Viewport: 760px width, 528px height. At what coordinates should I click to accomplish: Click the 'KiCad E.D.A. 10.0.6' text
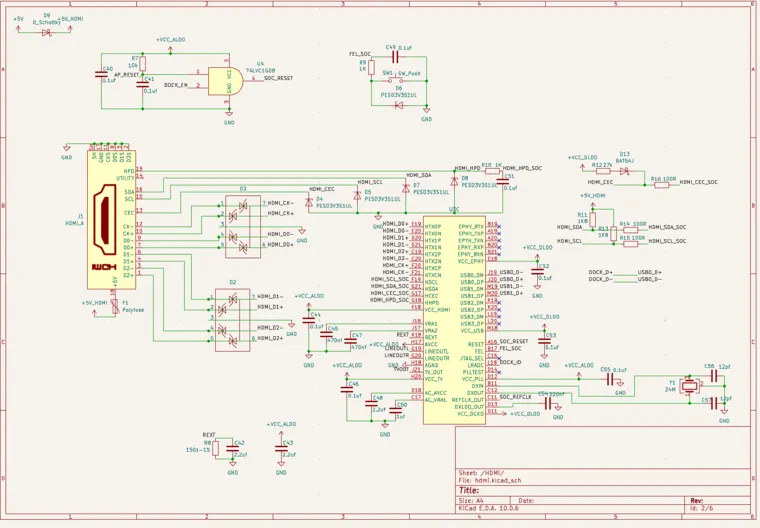tap(489, 508)
